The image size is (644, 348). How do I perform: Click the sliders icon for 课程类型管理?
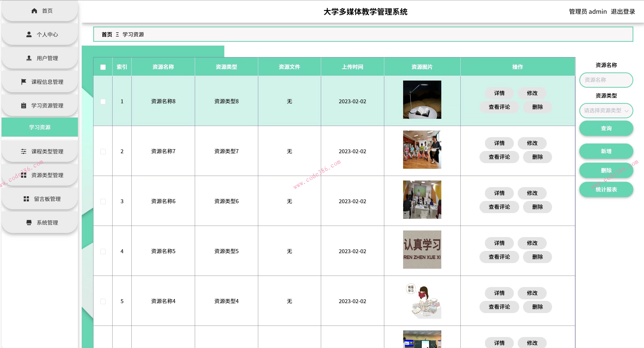coord(24,151)
